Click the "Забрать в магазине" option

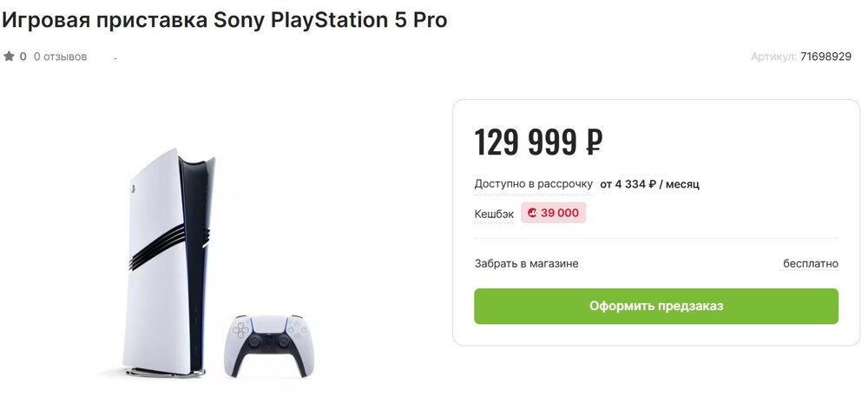(526, 263)
